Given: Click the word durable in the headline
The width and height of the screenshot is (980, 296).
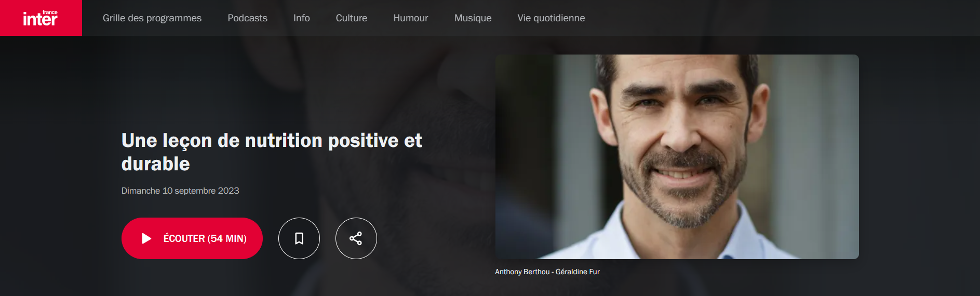Looking at the screenshot, I should tap(155, 164).
